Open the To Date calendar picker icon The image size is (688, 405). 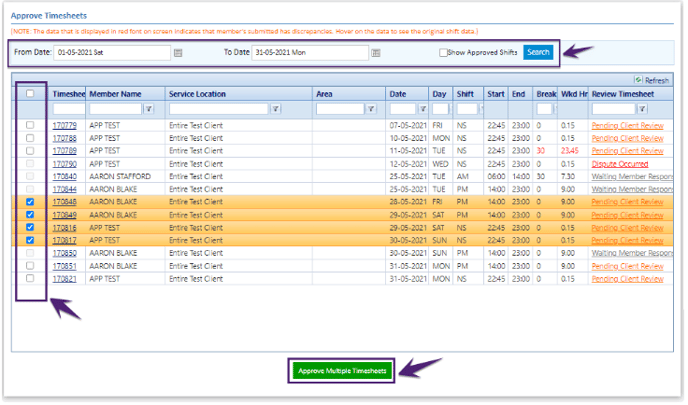click(376, 53)
